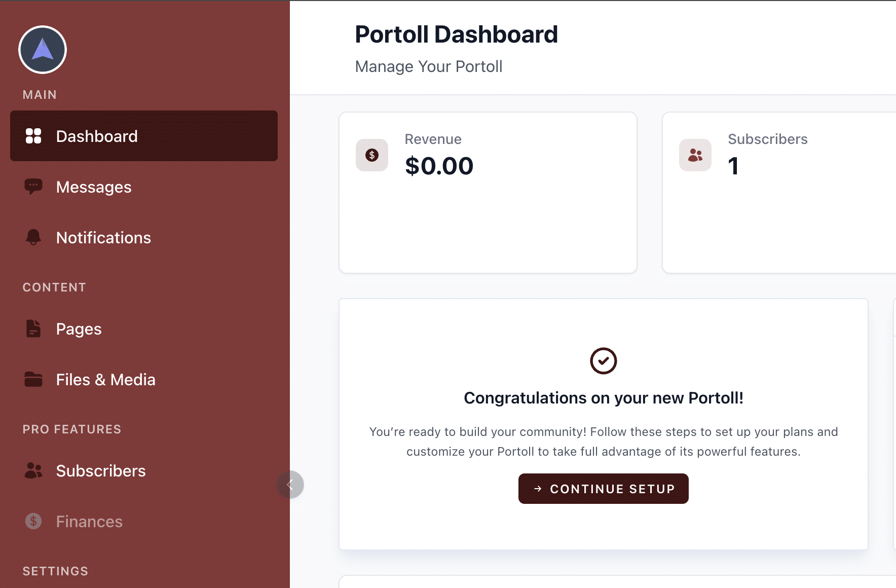Open the Messages menu item
Viewport: 896px width, 588px height.
tap(94, 187)
